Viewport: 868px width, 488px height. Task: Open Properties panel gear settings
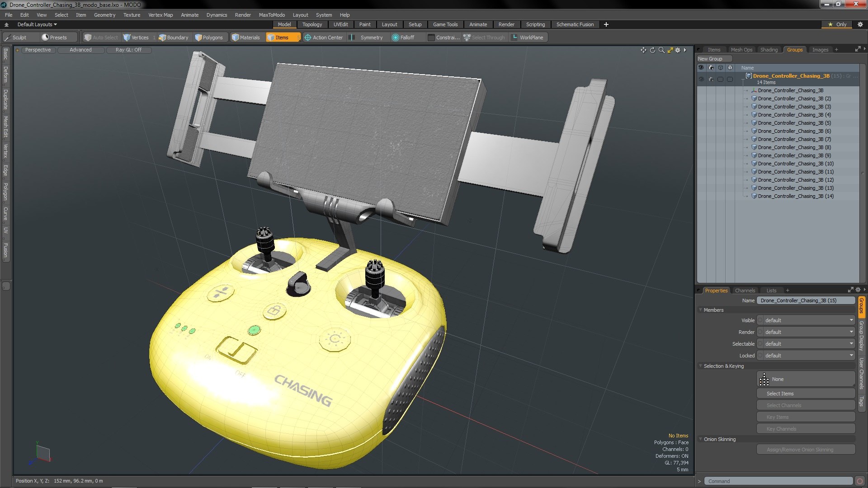858,290
